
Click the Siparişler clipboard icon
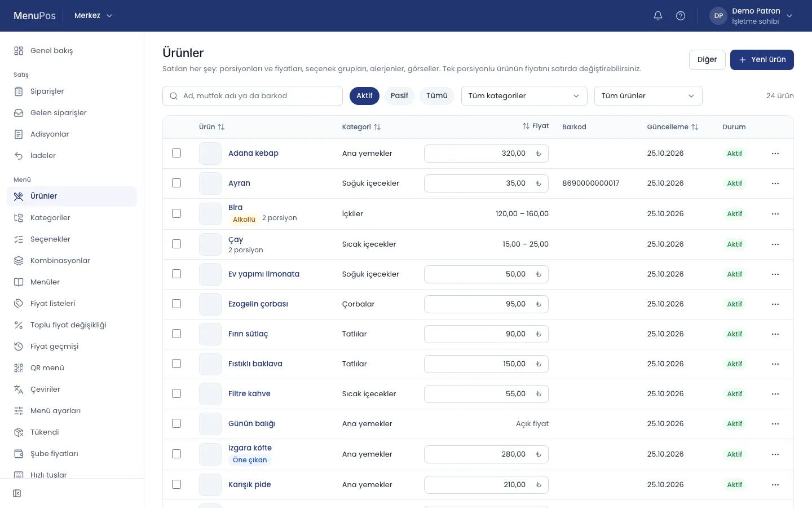click(19, 91)
